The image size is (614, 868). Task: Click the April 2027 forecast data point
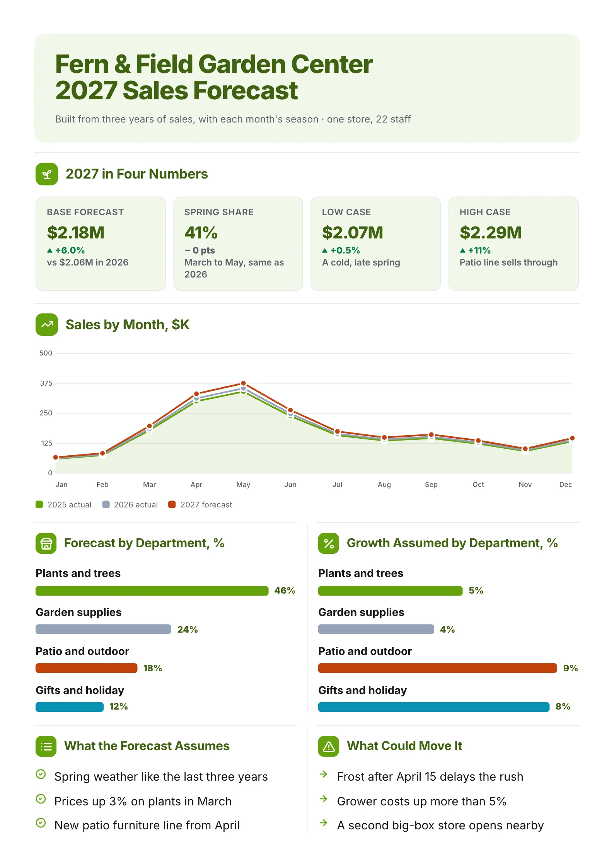click(196, 394)
